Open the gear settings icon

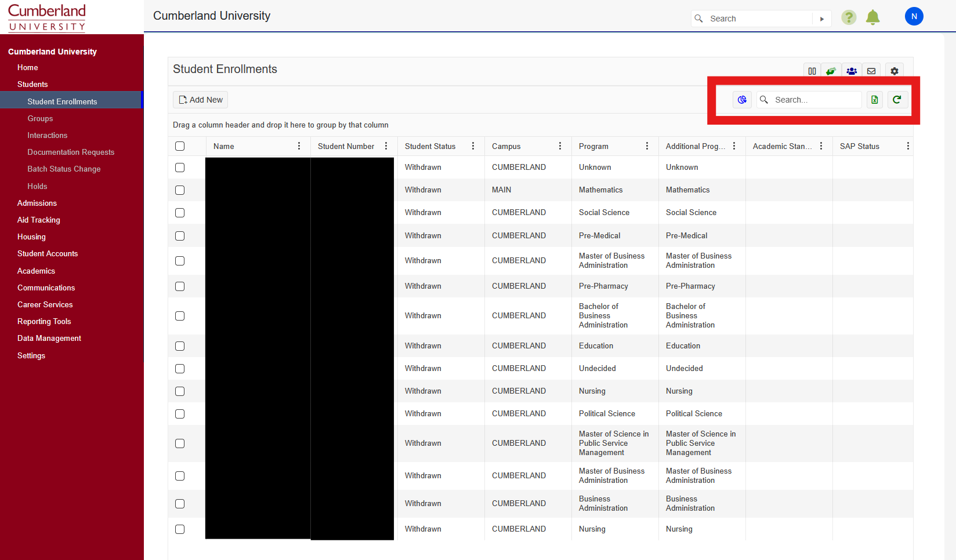coord(895,71)
